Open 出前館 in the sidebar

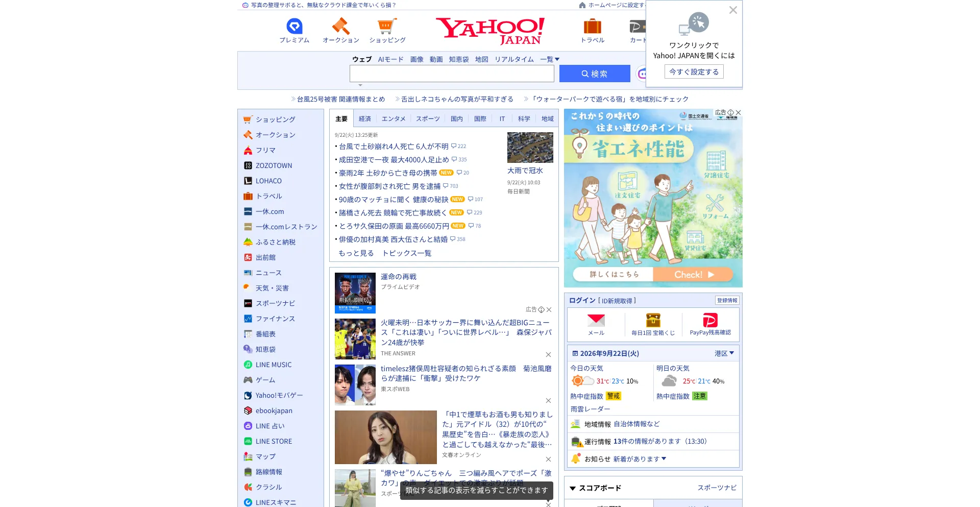click(x=265, y=257)
